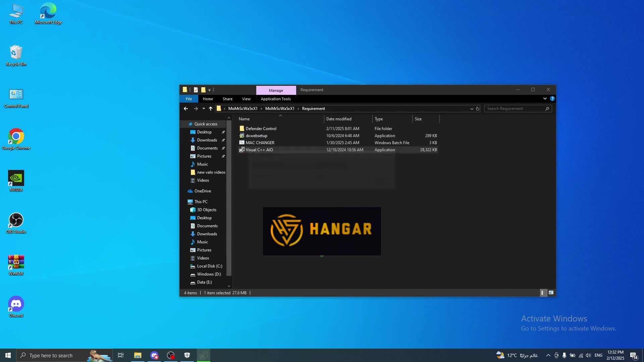Open the address bar history dropdown
644x362 pixels.
click(472, 108)
